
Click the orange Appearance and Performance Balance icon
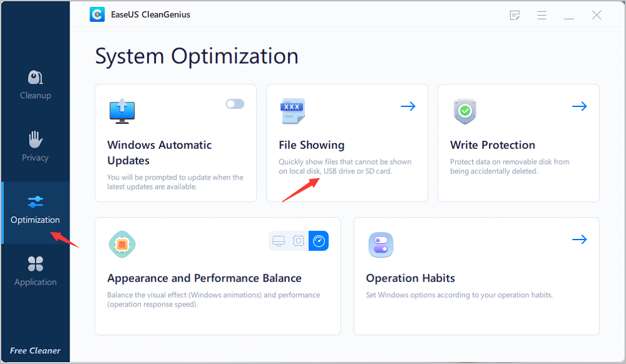point(122,245)
